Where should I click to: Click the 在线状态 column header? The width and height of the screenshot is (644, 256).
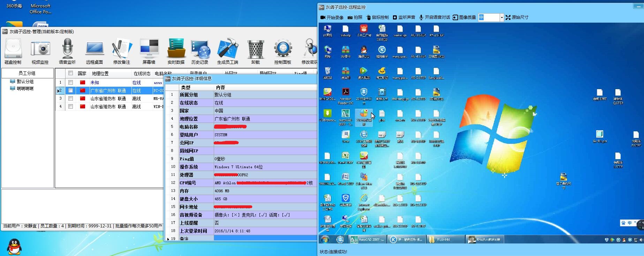point(142,73)
